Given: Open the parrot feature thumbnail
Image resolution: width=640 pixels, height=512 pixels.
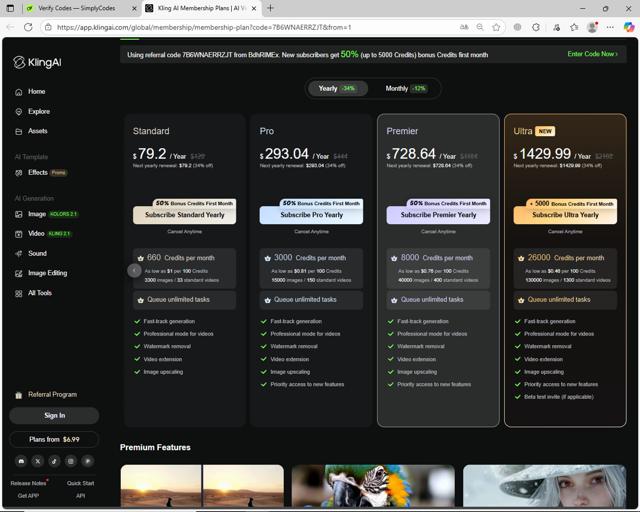Looking at the screenshot, I should click(373, 486).
